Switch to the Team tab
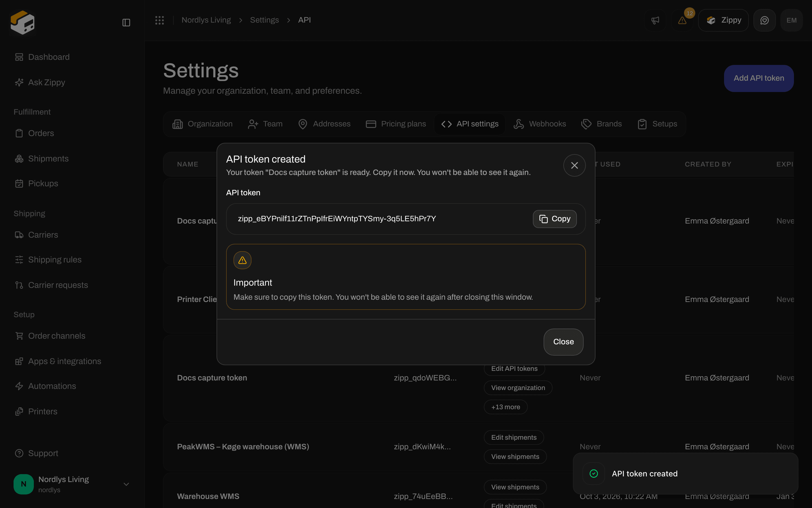 tap(265, 124)
